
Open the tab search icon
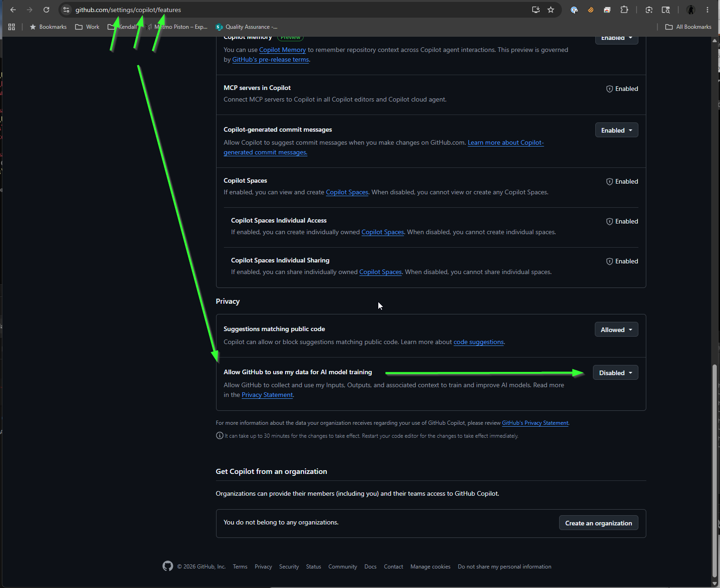pos(666,10)
